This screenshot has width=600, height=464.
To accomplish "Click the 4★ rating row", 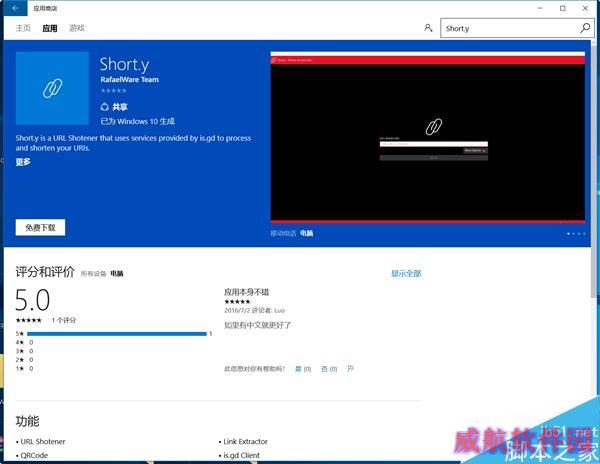I will click(x=24, y=342).
